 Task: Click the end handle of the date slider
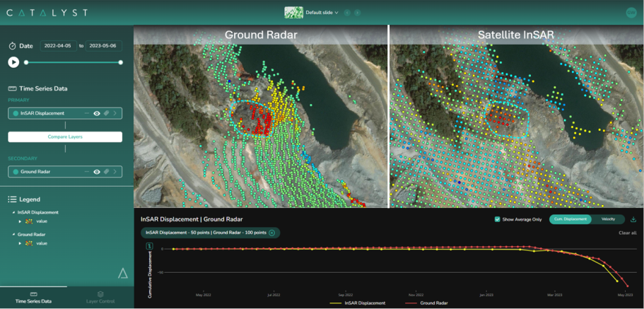pyautogui.click(x=121, y=62)
